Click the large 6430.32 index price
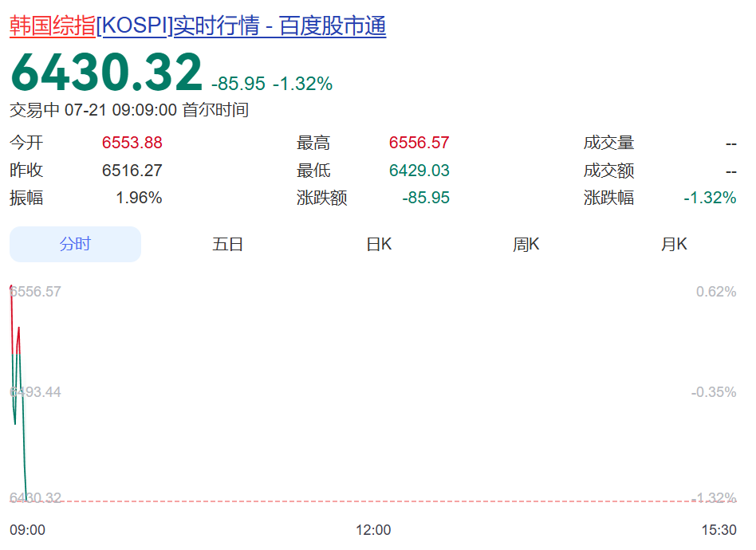This screenshot has height=550, width=756. tap(107, 73)
